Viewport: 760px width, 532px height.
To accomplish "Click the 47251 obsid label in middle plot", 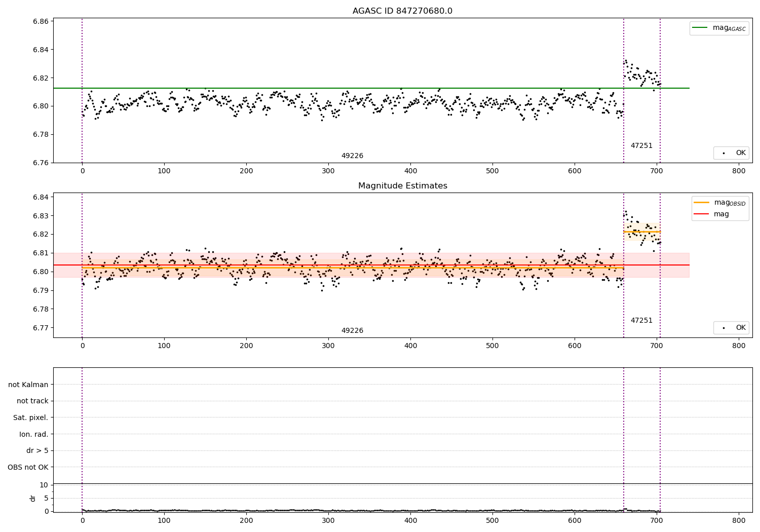I will pos(641,321).
